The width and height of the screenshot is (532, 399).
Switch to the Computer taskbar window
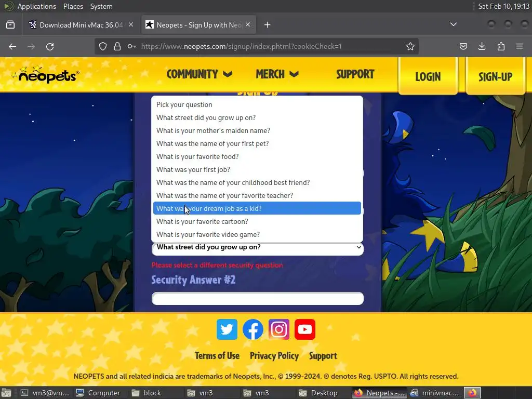pyautogui.click(x=98, y=393)
